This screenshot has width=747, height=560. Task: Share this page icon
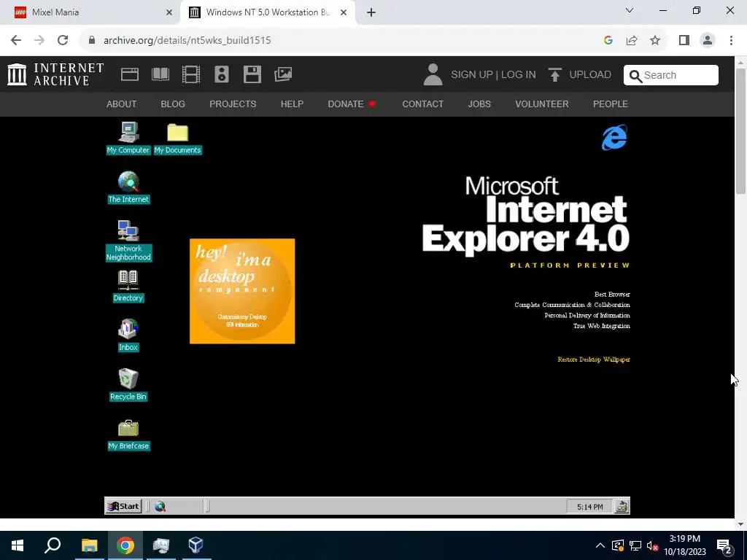click(x=632, y=41)
